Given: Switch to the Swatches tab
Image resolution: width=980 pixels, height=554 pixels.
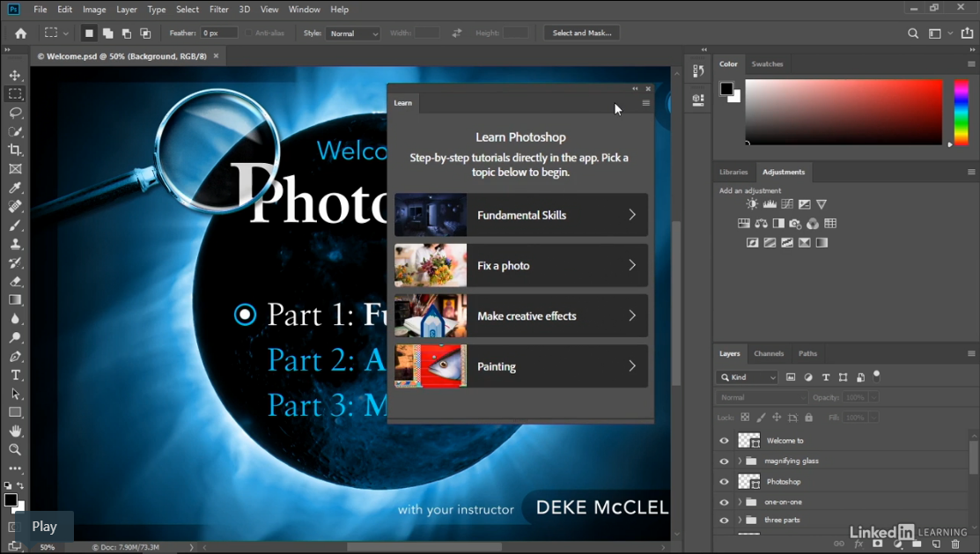Looking at the screenshot, I should 767,63.
